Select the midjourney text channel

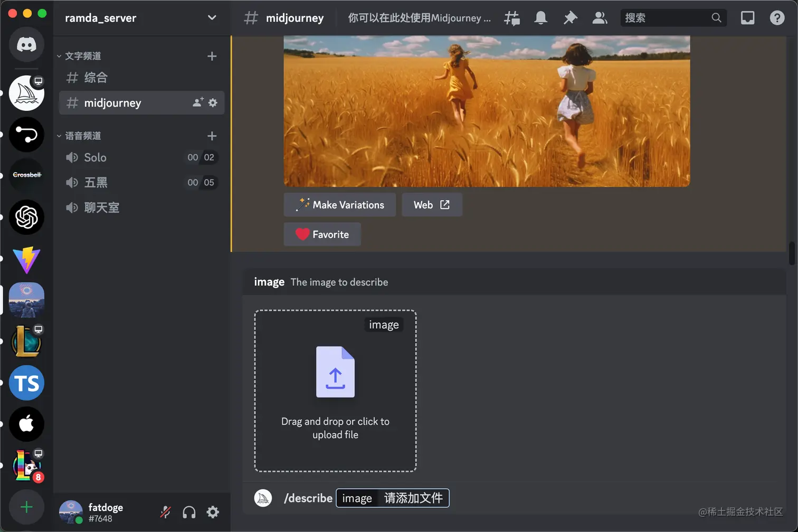pos(141,102)
